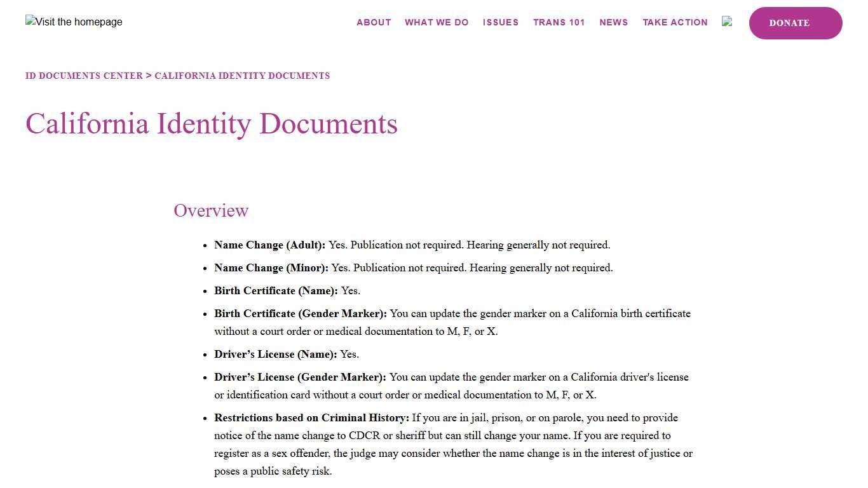Open the TRANS 101 section
The width and height of the screenshot is (868, 488).
click(559, 22)
